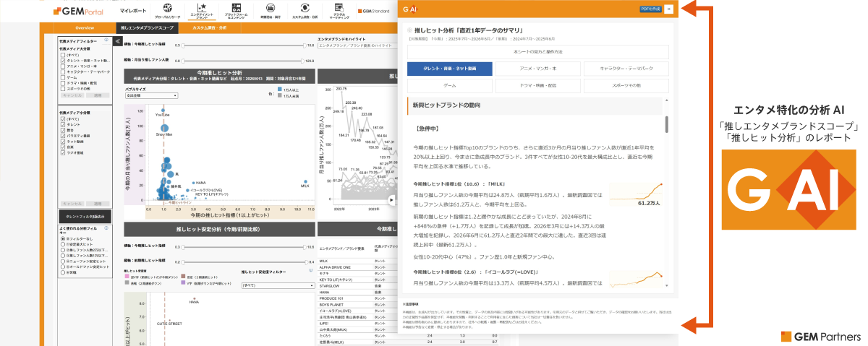Viewport: 868px width, 346px height.
Task: Select the アニメ・マンガ・本 category tab
Action: (x=538, y=69)
